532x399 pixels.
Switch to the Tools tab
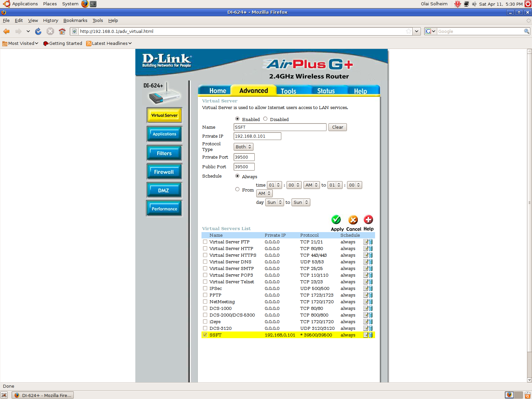click(x=288, y=91)
